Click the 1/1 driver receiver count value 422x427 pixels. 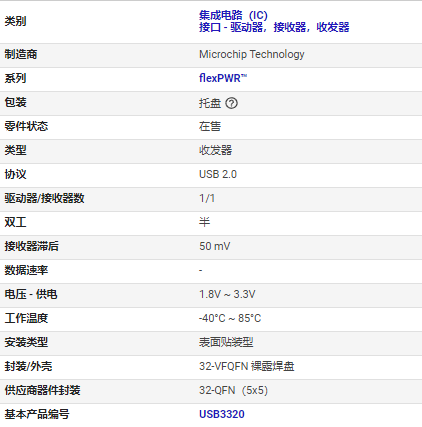(x=207, y=198)
